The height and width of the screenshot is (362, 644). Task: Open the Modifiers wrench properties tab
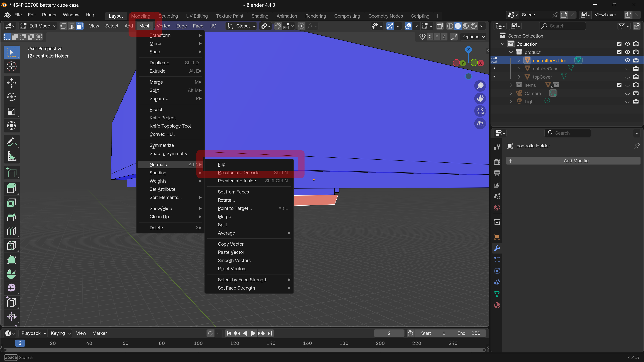coord(497,248)
